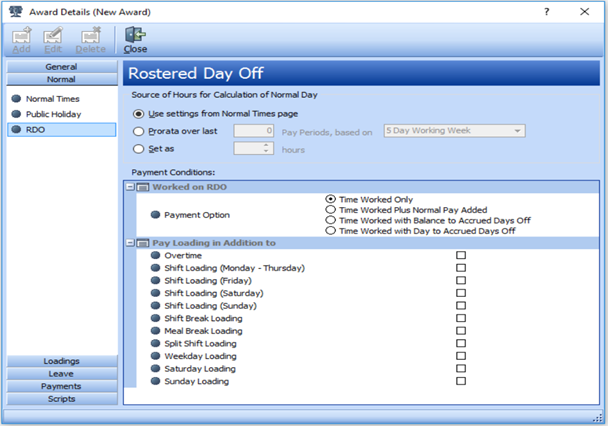Click the group icon next to Pay Loading in Addition to
Screen dimensions: 608x426
(x=143, y=243)
